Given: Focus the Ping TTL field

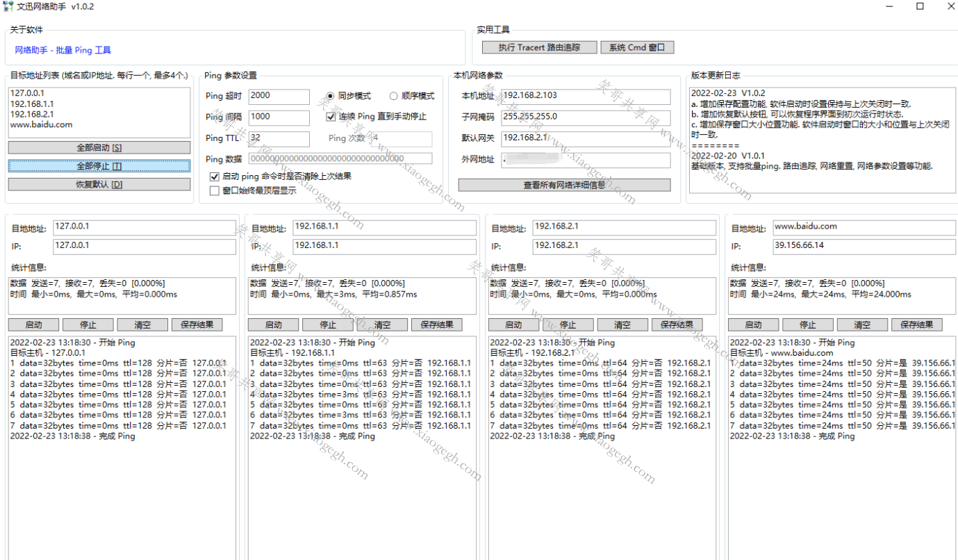Looking at the screenshot, I should click(x=279, y=138).
